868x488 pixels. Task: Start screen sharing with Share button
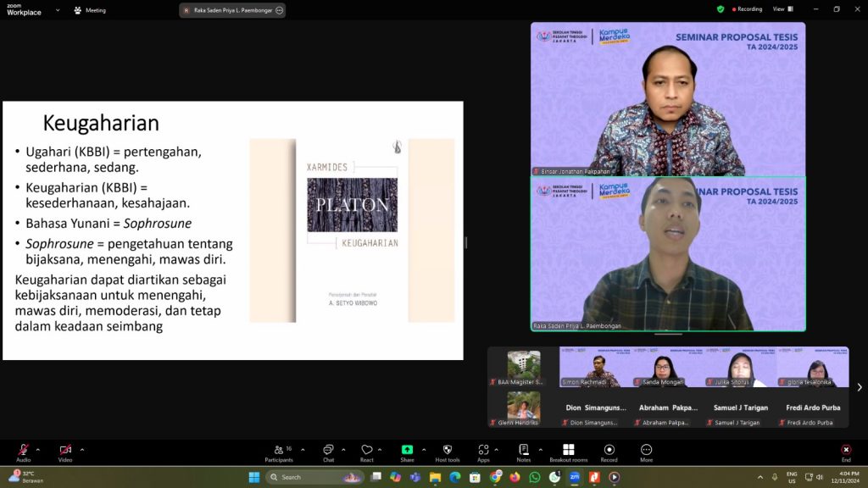pyautogui.click(x=407, y=452)
